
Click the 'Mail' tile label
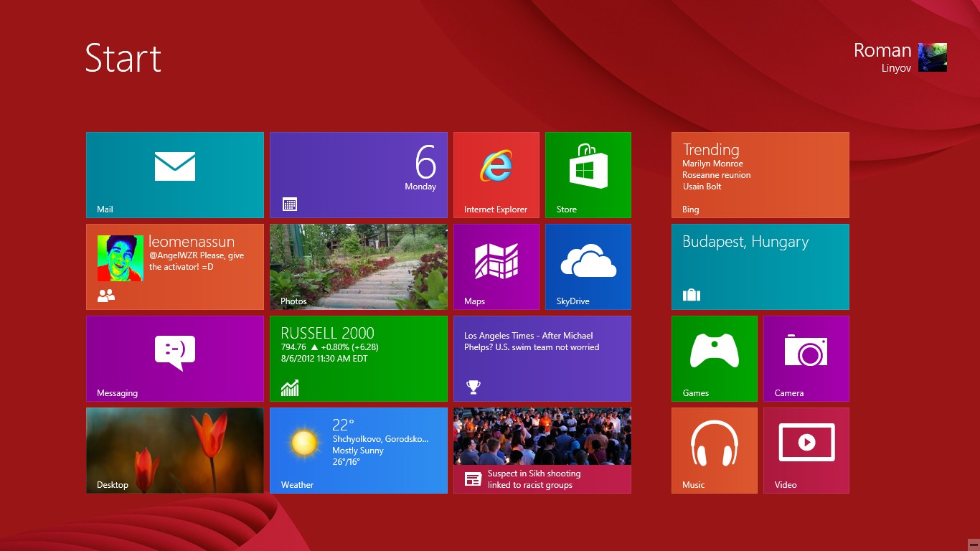pos(105,209)
